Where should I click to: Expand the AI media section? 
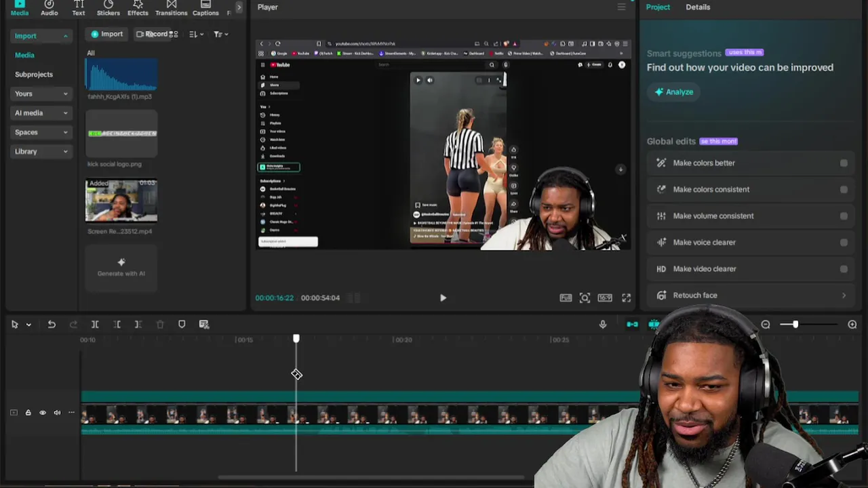point(41,113)
